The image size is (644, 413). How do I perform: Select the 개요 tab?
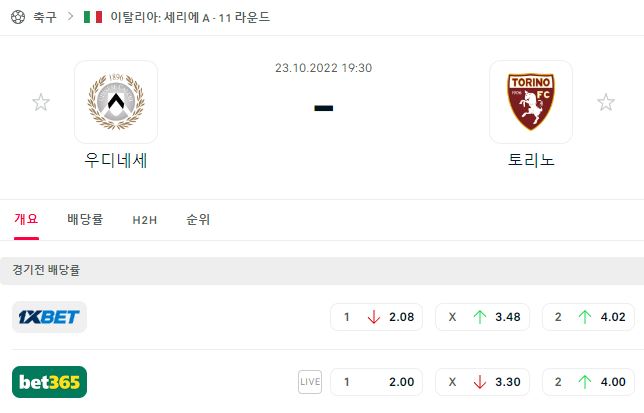(26, 219)
